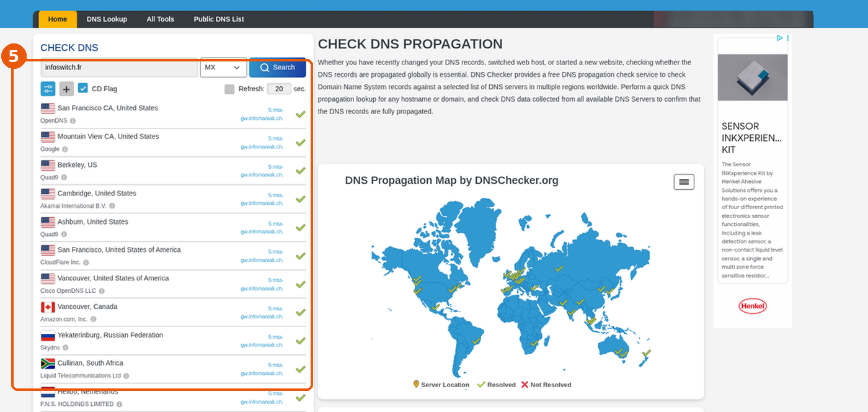Screen dimensions: 868x412
Task: Click the Canada flag for Vancouver
Action: [48, 307]
